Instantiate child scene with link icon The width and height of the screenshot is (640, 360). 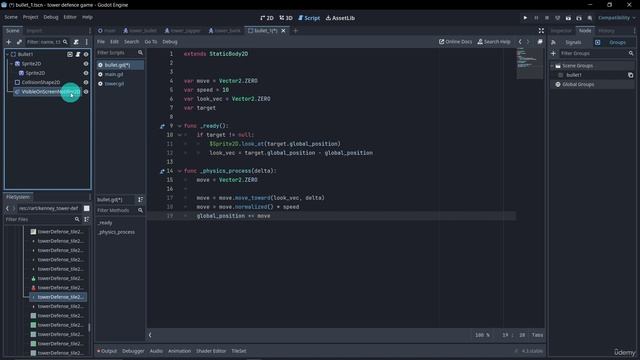tap(19, 42)
